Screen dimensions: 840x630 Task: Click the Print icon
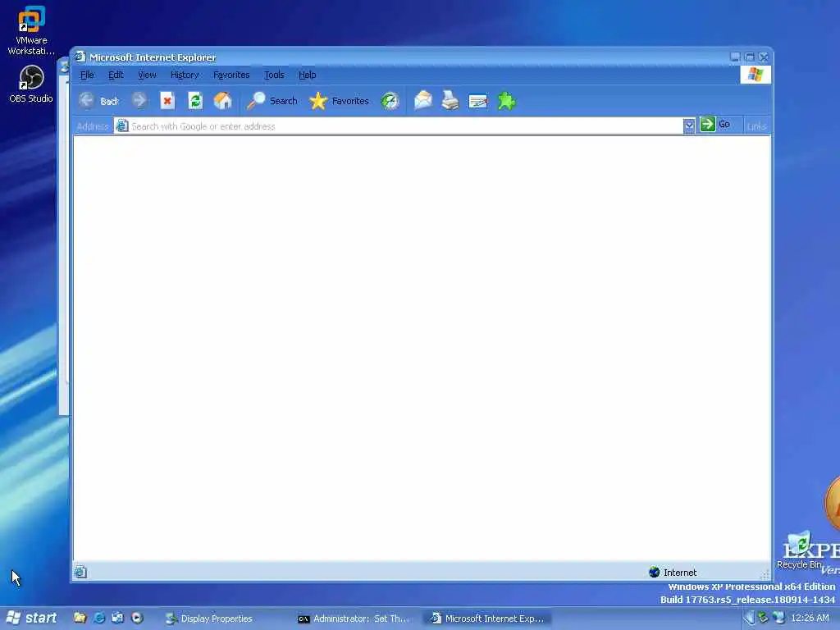tap(450, 101)
